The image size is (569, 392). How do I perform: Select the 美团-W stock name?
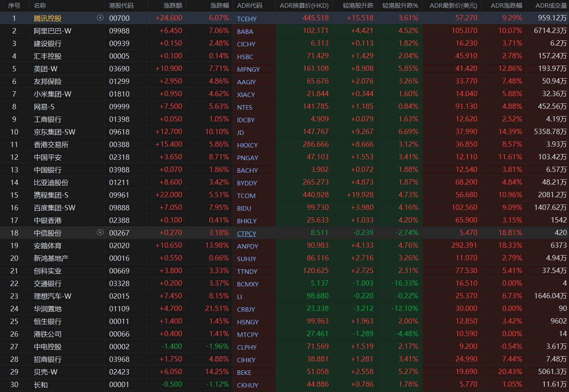pyautogui.click(x=46, y=69)
